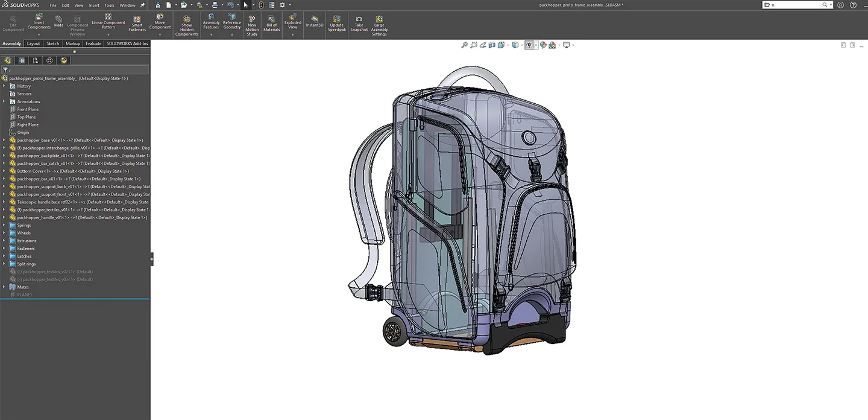Open Linear Component Pattern tool
Screen dimensions: 868x420
[108, 22]
